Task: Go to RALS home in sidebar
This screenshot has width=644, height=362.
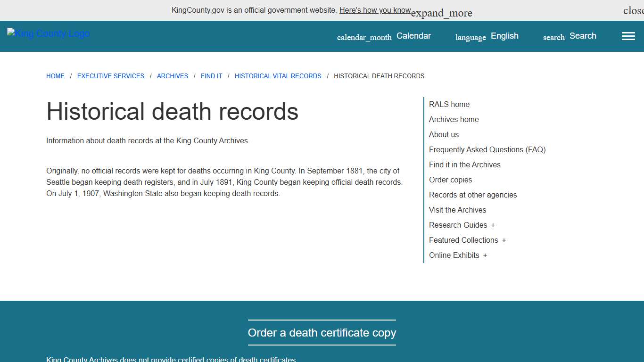Action: [x=449, y=104]
